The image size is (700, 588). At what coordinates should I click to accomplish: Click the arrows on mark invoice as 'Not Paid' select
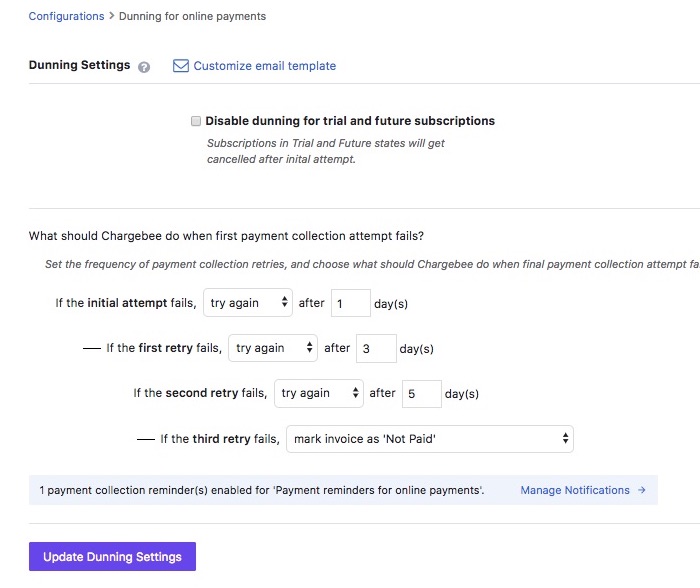[565, 438]
